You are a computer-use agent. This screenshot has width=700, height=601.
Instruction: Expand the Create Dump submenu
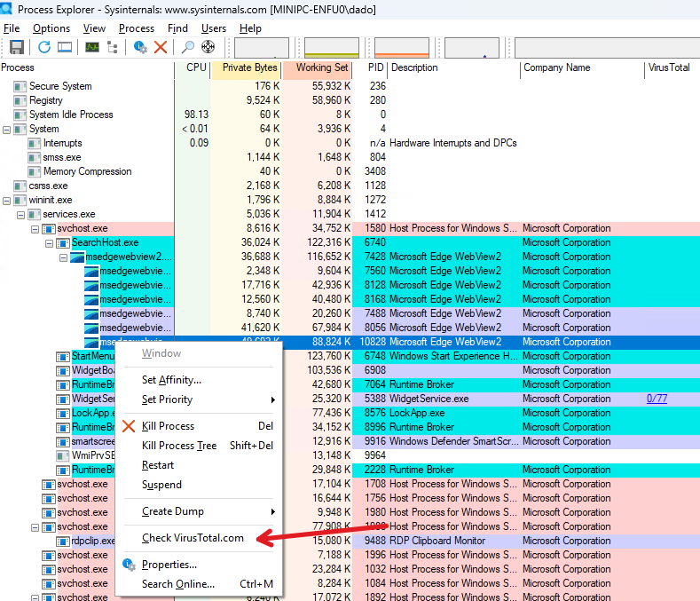coord(173,511)
